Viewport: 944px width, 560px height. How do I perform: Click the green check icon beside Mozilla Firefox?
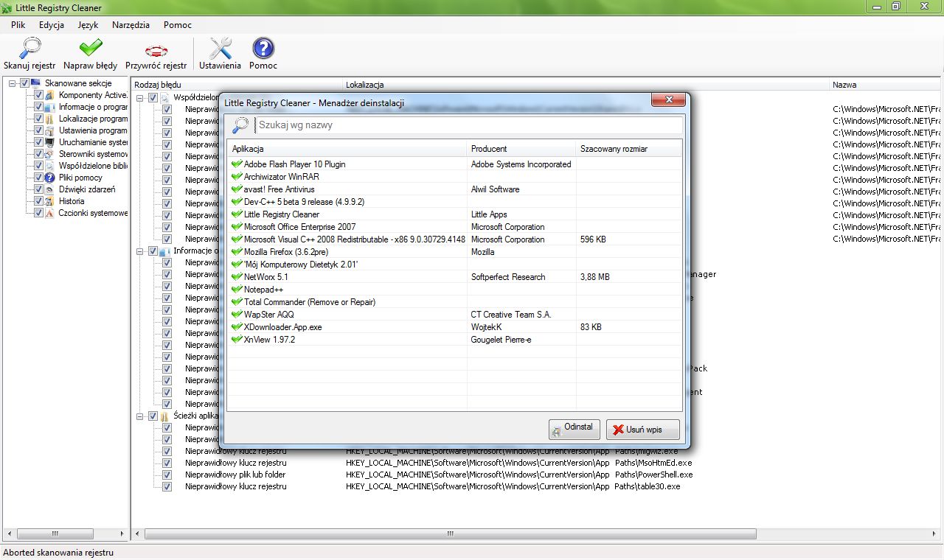click(x=237, y=252)
